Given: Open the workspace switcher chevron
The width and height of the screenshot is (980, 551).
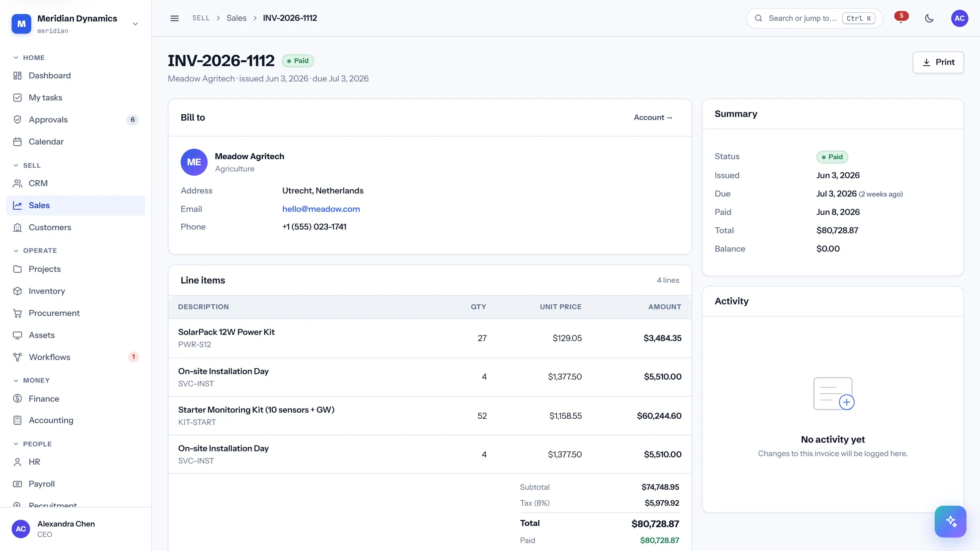Looking at the screenshot, I should point(135,24).
